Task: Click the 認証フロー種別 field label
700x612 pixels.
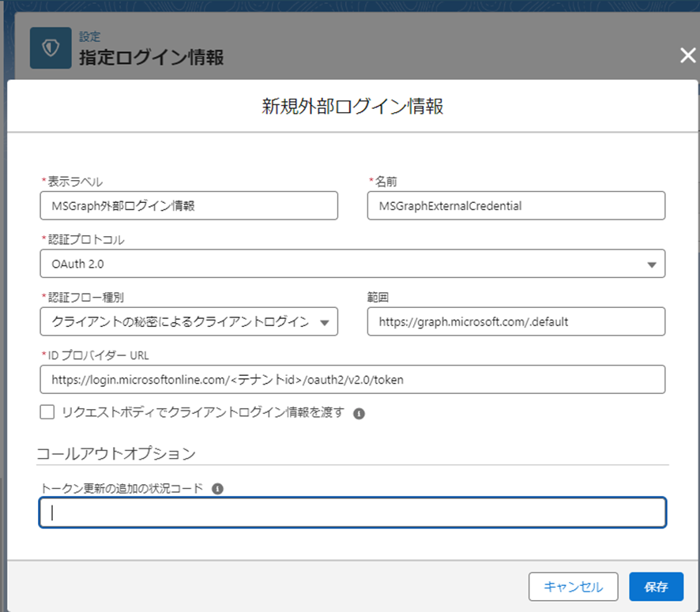Action: (85, 298)
